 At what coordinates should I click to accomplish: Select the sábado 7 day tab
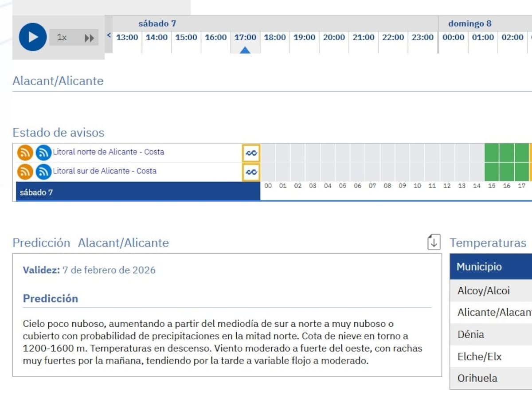tap(138, 192)
